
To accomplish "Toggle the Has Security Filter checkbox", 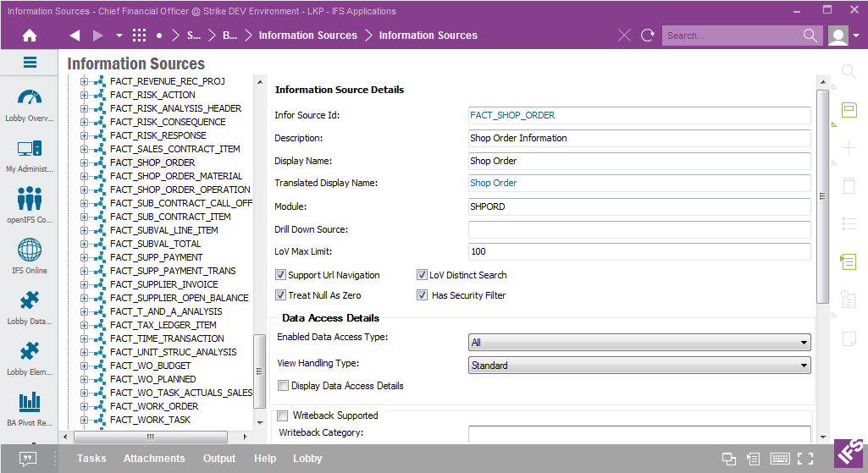I will (422, 295).
